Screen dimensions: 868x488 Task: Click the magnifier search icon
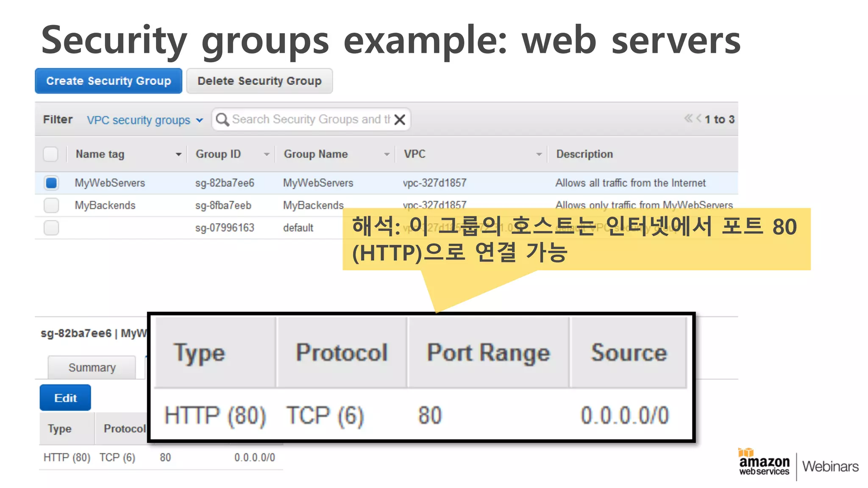(222, 119)
